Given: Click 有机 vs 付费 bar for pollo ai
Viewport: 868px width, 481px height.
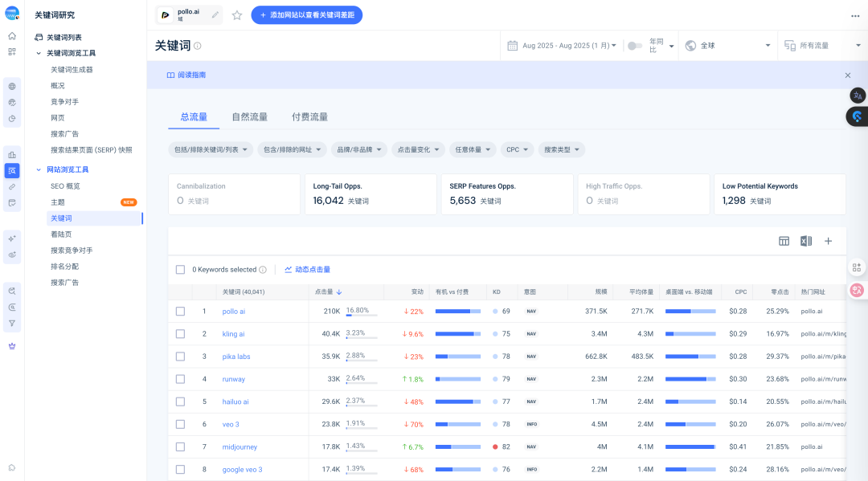Looking at the screenshot, I should click(458, 312).
